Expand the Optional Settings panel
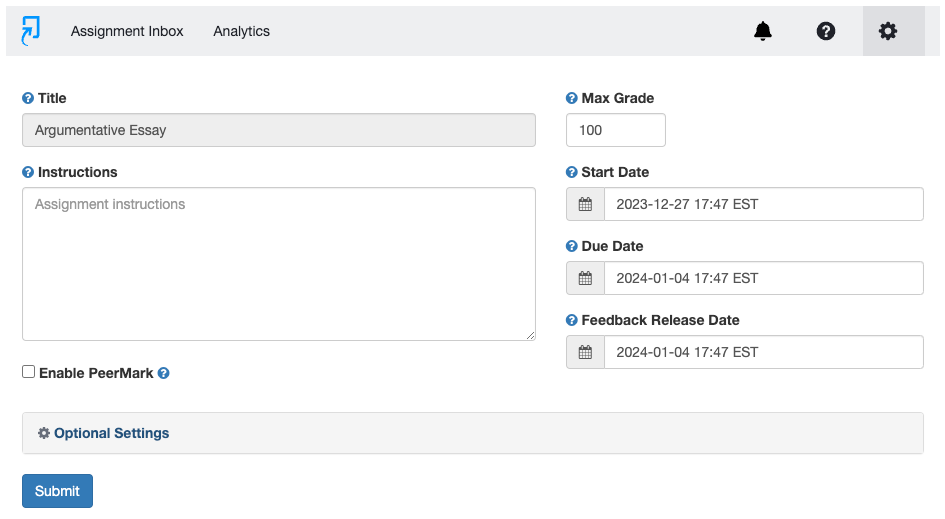This screenshot has width=945, height=519. tap(472, 433)
